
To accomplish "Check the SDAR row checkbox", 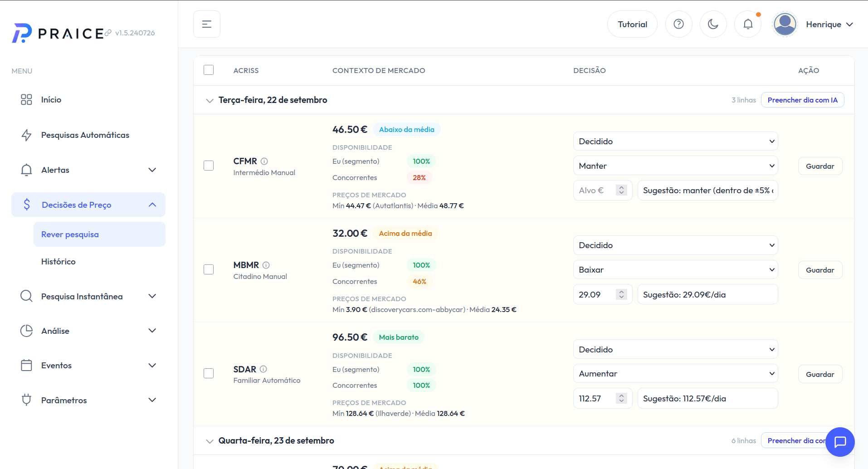I will click(209, 373).
